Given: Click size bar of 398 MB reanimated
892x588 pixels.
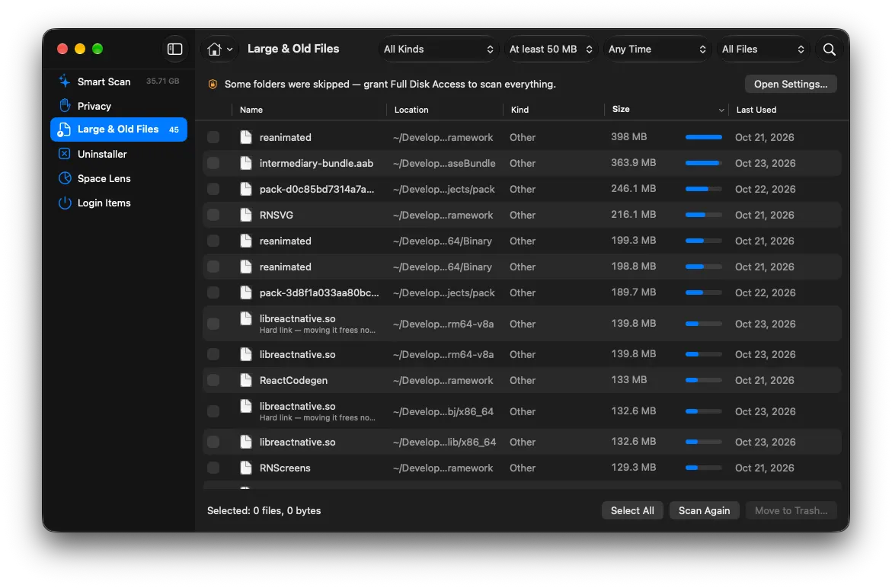Looking at the screenshot, I should pos(704,137).
